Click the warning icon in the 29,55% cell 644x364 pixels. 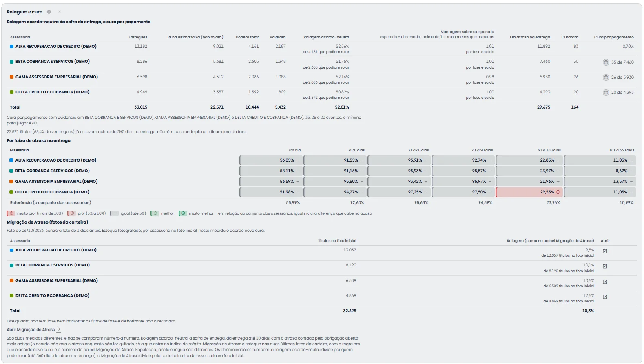coord(558,192)
